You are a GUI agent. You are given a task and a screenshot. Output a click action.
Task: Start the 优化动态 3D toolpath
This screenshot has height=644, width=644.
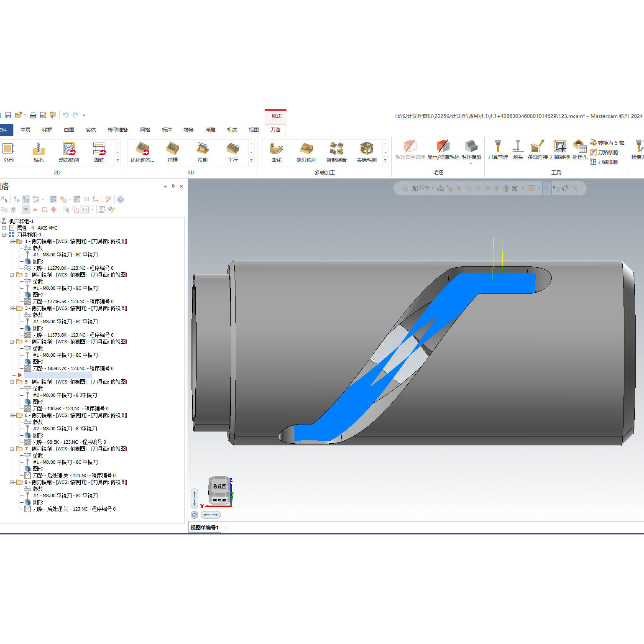pos(142,152)
